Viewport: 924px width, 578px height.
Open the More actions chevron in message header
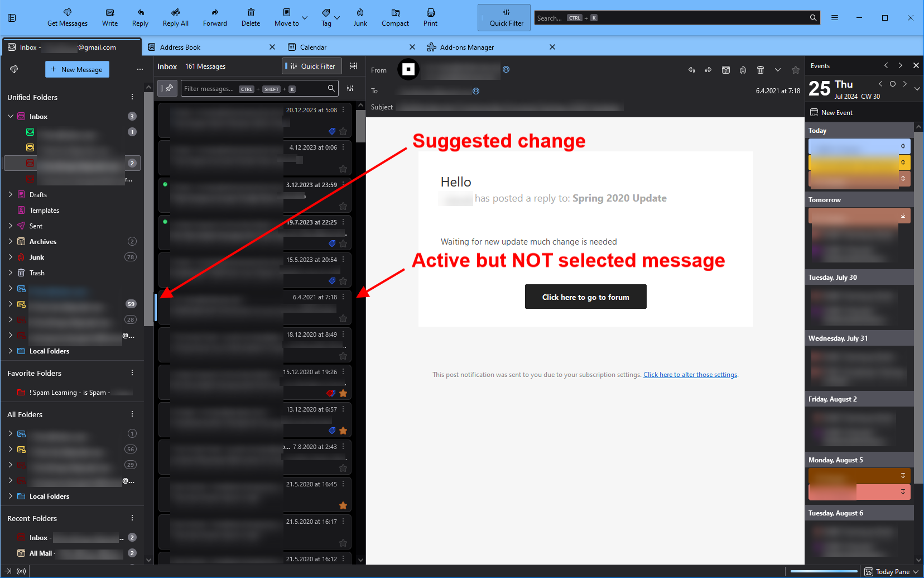777,70
